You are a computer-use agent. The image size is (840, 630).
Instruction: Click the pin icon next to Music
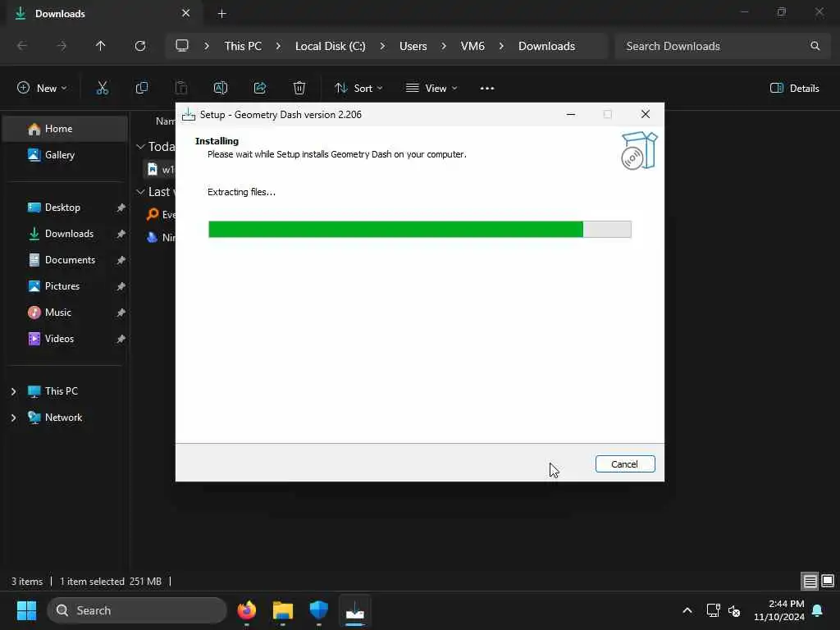(121, 313)
